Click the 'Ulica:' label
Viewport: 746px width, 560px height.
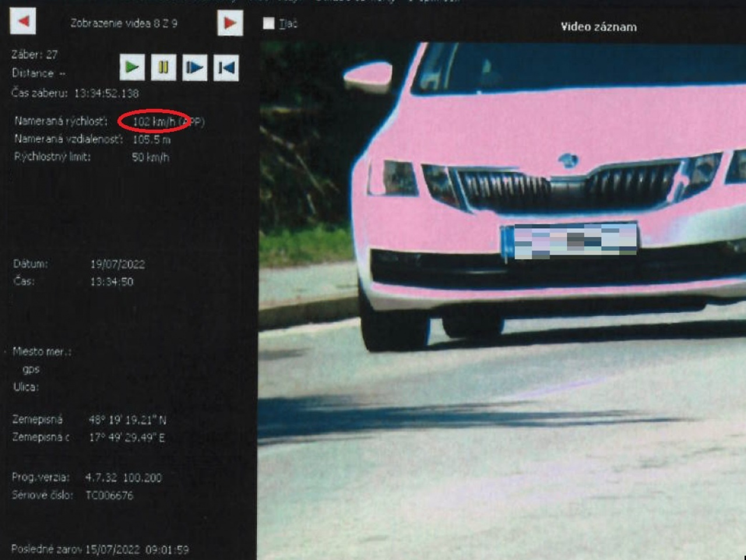pyautogui.click(x=26, y=387)
